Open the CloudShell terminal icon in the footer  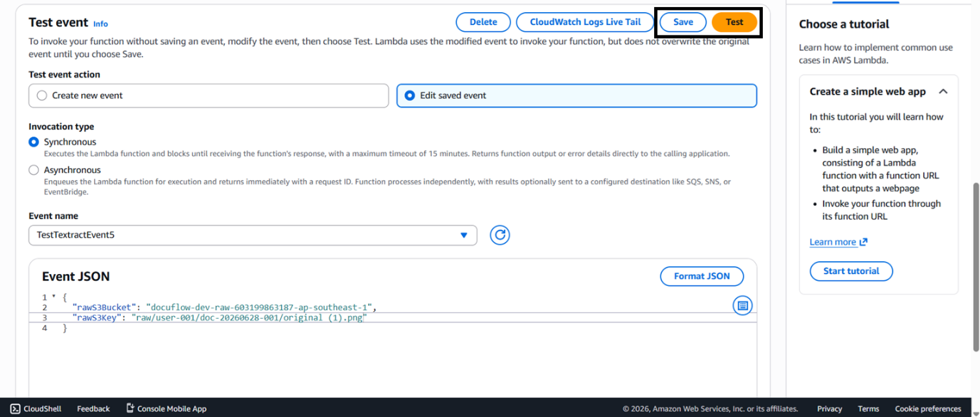click(16, 408)
